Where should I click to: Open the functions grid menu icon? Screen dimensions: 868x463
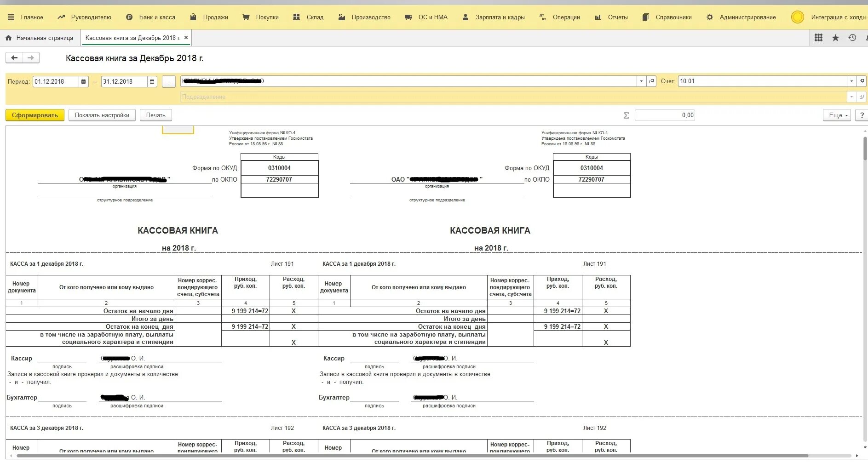point(818,38)
